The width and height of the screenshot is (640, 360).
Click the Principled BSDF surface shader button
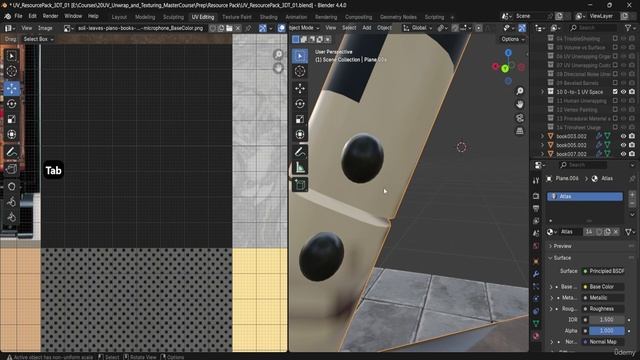(x=604, y=271)
